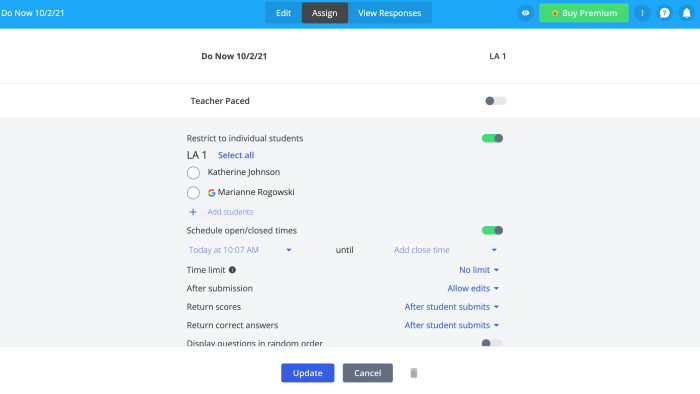Click the preview eye icon
This screenshot has height=394, width=700.
pos(525,13)
